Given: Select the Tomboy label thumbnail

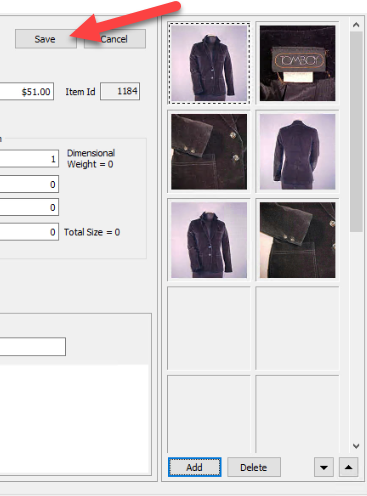Looking at the screenshot, I should tap(297, 63).
